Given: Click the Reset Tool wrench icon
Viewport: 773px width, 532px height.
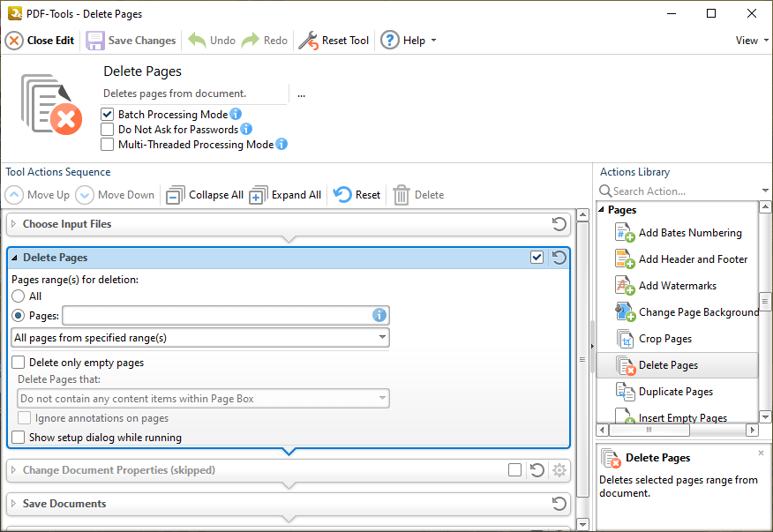Looking at the screenshot, I should (x=308, y=41).
